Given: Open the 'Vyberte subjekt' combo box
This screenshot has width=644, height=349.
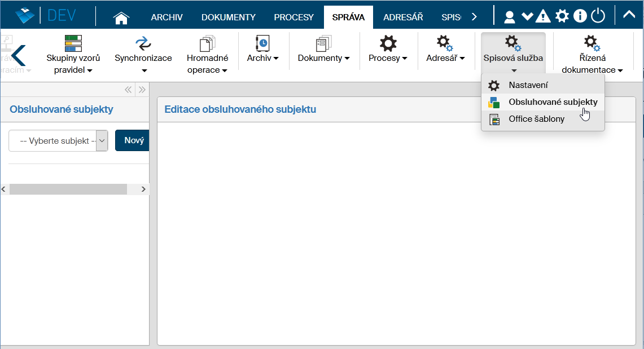Looking at the screenshot, I should point(58,141).
